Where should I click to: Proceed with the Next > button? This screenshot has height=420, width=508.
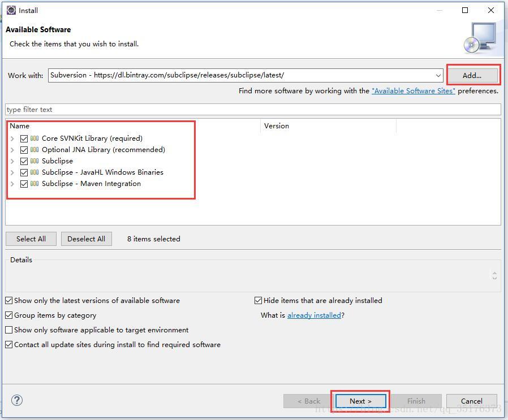click(x=360, y=401)
